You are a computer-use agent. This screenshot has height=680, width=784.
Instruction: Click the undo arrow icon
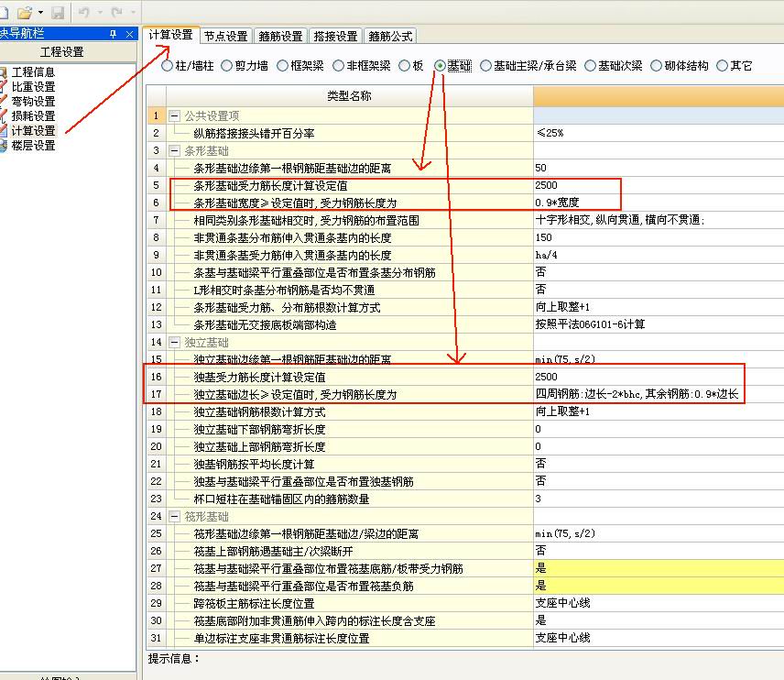[x=84, y=12]
